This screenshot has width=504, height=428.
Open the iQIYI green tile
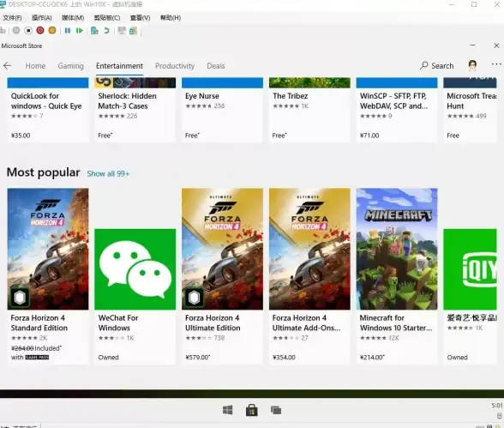point(470,269)
